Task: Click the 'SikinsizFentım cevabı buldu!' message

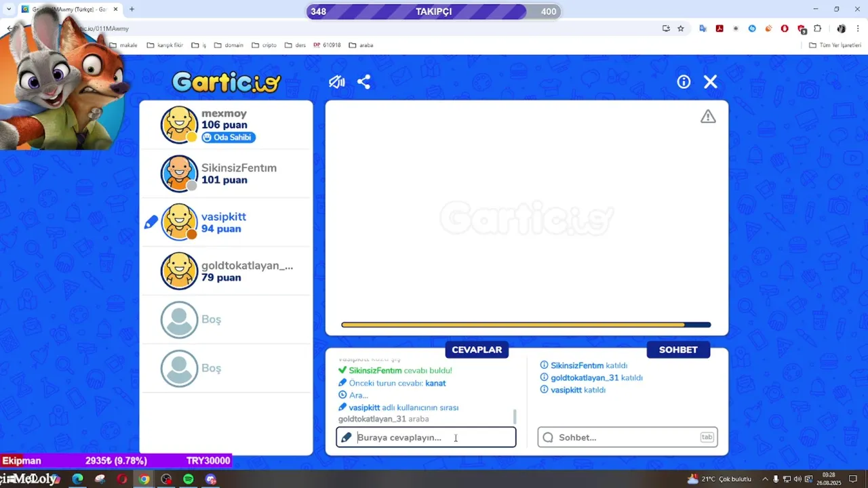Action: (x=395, y=371)
